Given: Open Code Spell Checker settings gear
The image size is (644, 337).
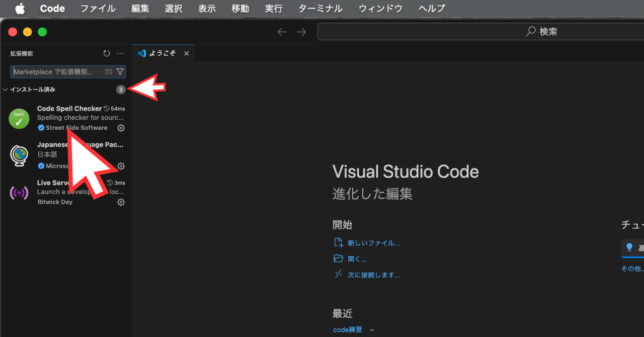Looking at the screenshot, I should 121,128.
